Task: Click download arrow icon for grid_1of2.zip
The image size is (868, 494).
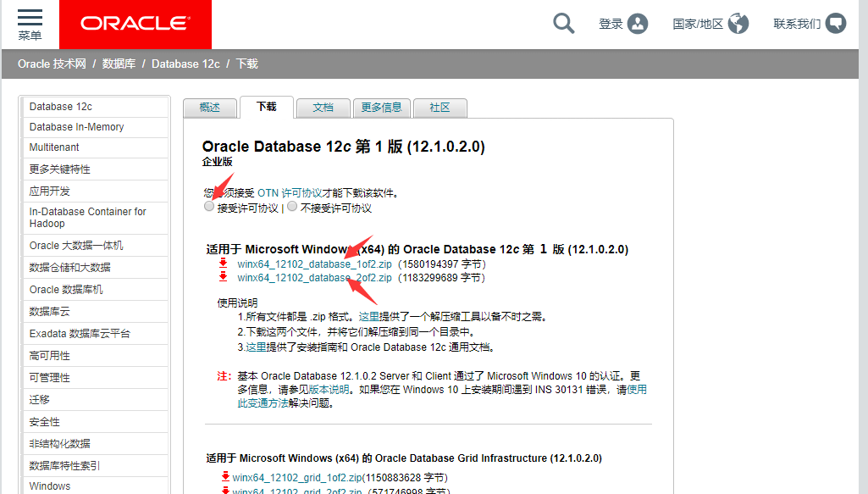Action: 225,476
